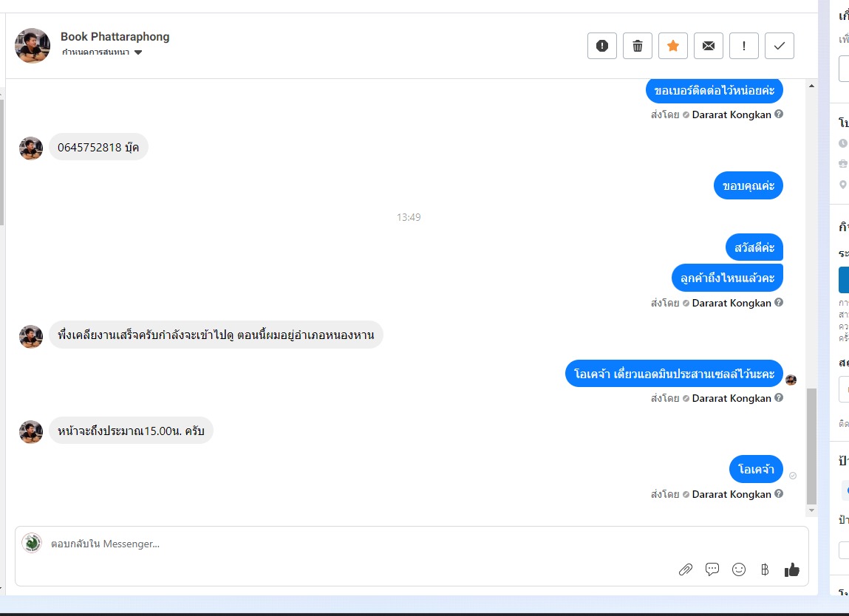Click the chat scrollbar thumb
This screenshot has height=616, width=849.
pos(811,447)
